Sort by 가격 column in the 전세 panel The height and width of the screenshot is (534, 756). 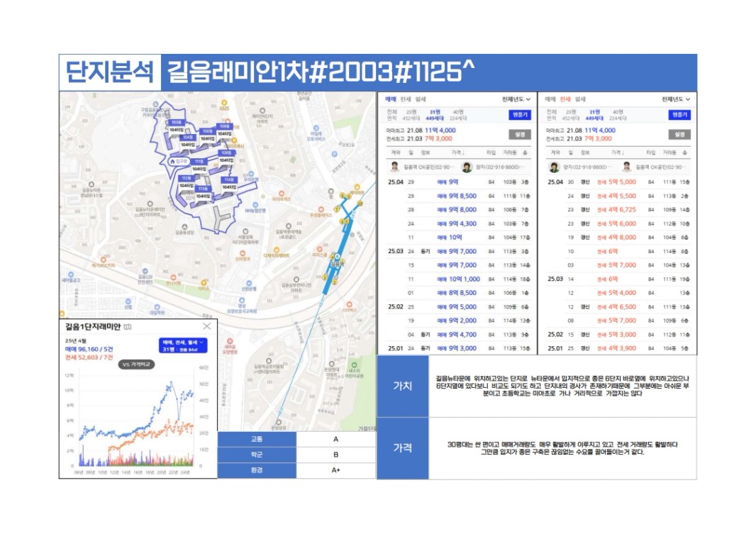[x=618, y=152]
